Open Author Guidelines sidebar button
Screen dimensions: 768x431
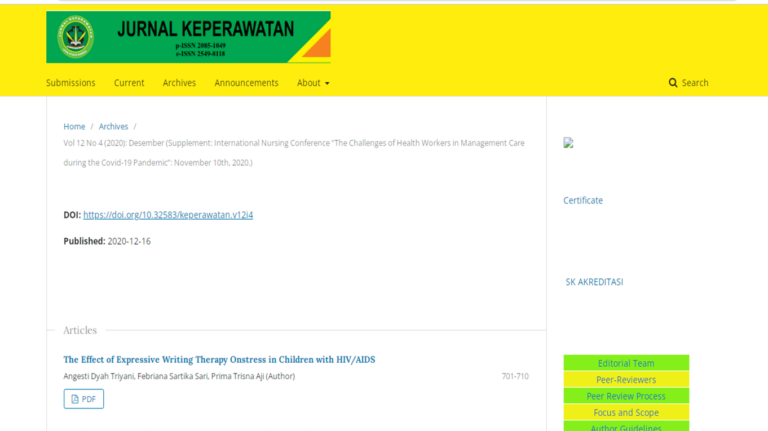coord(626,426)
